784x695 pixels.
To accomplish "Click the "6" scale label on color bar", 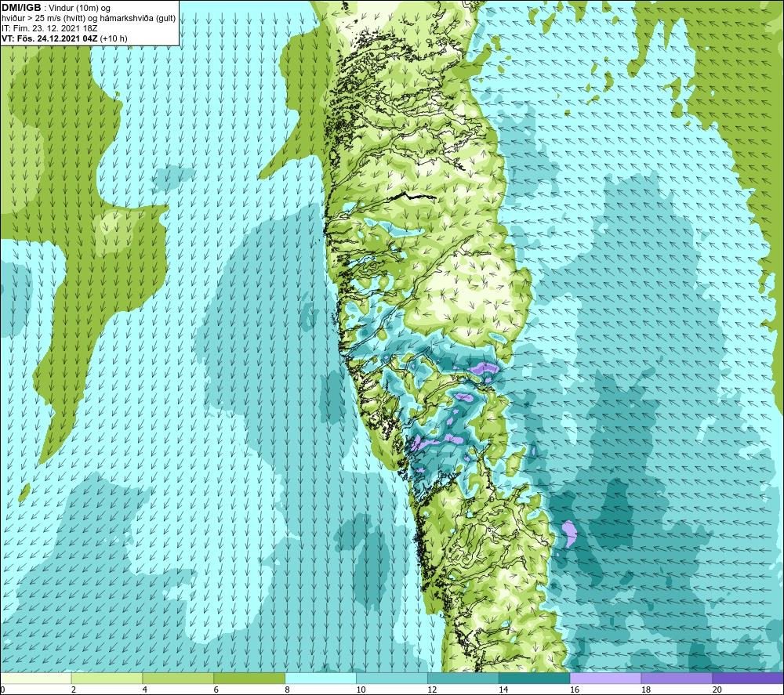I will pos(216,690).
